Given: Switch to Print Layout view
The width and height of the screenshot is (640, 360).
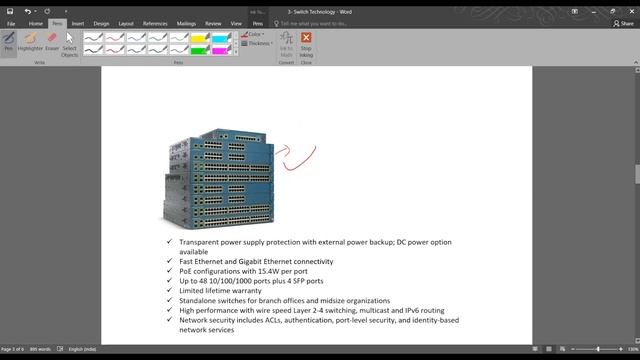Looking at the screenshot, I should coord(549,349).
